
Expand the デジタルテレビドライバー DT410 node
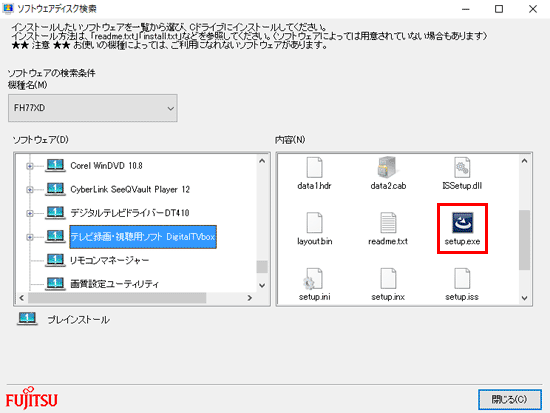30,213
